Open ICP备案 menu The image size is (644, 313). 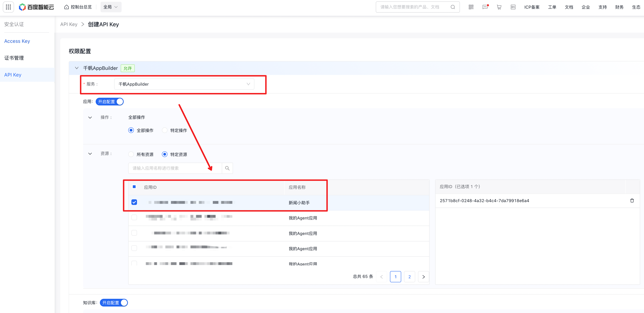[x=532, y=7]
